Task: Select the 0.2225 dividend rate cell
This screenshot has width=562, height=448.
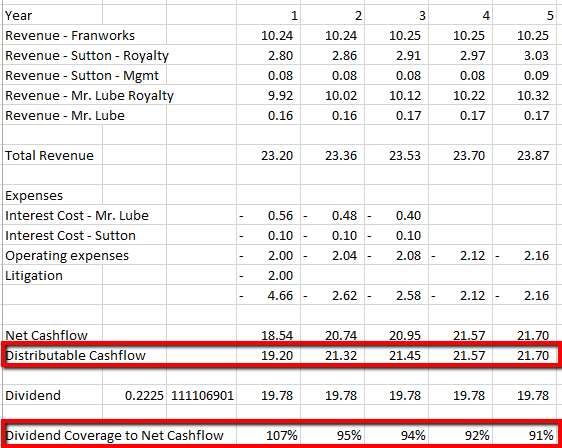Action: (134, 395)
